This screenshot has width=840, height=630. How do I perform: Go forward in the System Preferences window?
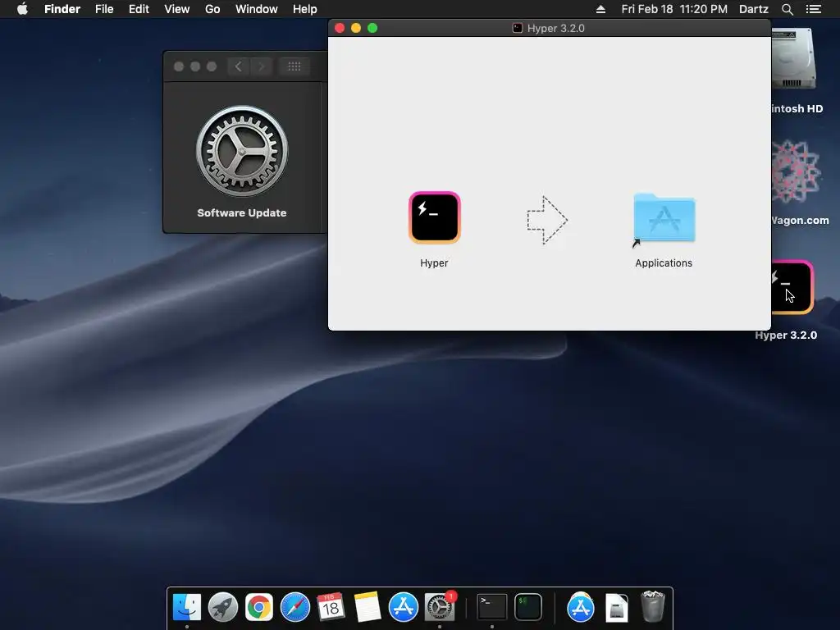click(262, 66)
